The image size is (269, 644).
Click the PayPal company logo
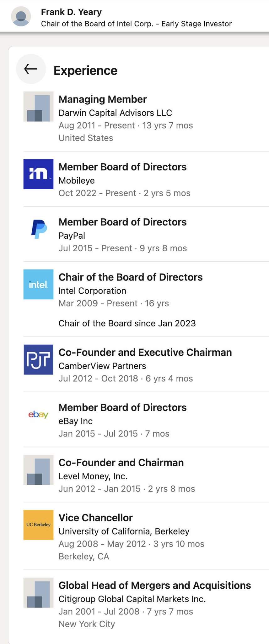click(38, 229)
